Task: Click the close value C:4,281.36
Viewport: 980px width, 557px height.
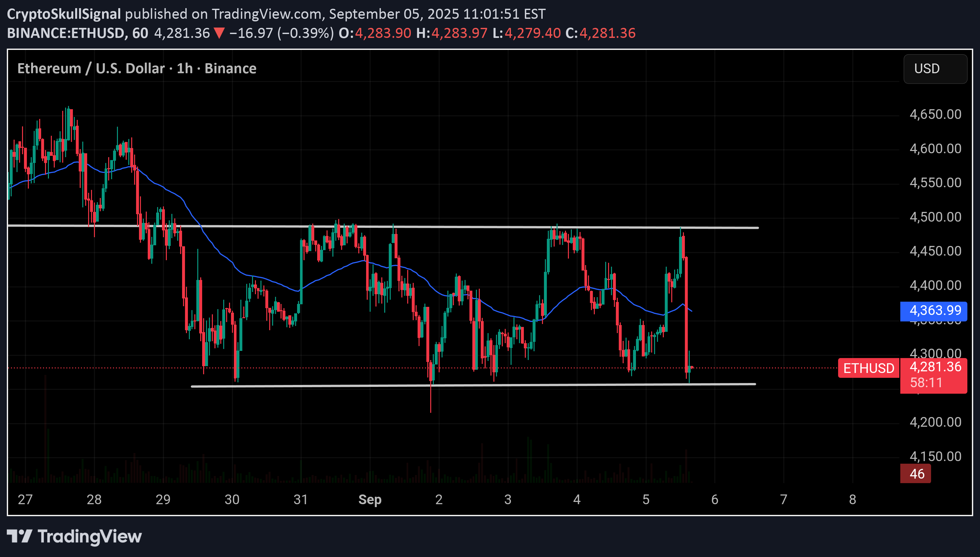Action: 600,33
